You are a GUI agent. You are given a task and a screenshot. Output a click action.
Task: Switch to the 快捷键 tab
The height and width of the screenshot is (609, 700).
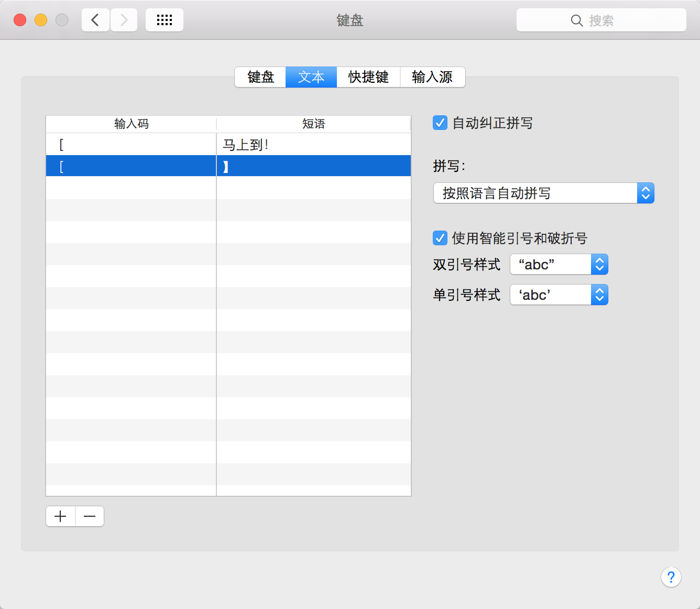[x=368, y=77]
